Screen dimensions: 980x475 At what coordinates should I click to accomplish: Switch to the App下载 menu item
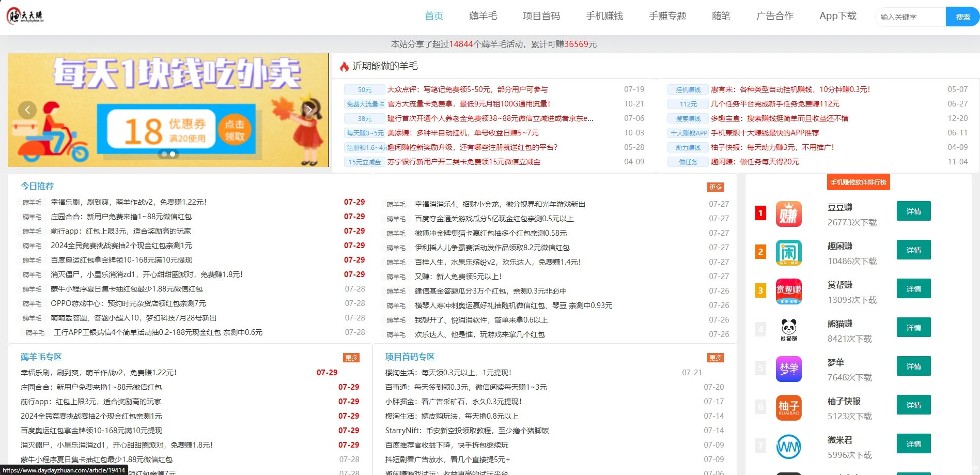[x=837, y=16]
